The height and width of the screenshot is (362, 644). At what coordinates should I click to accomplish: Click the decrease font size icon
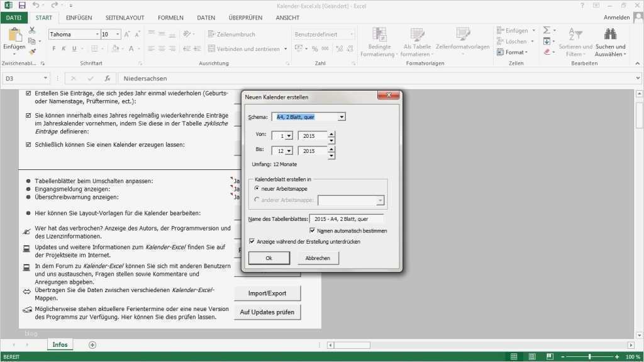pyautogui.click(x=137, y=34)
